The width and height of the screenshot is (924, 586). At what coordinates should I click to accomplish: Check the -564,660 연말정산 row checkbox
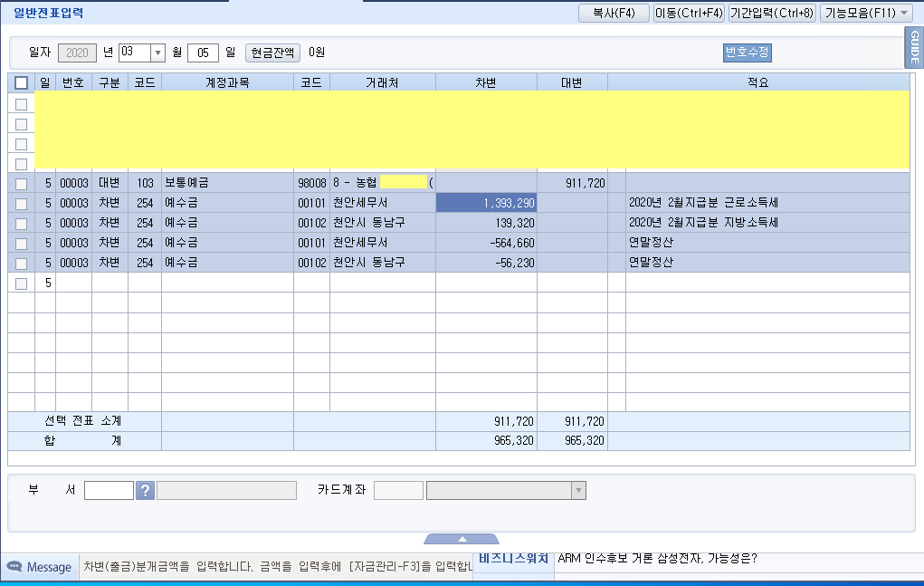click(21, 244)
